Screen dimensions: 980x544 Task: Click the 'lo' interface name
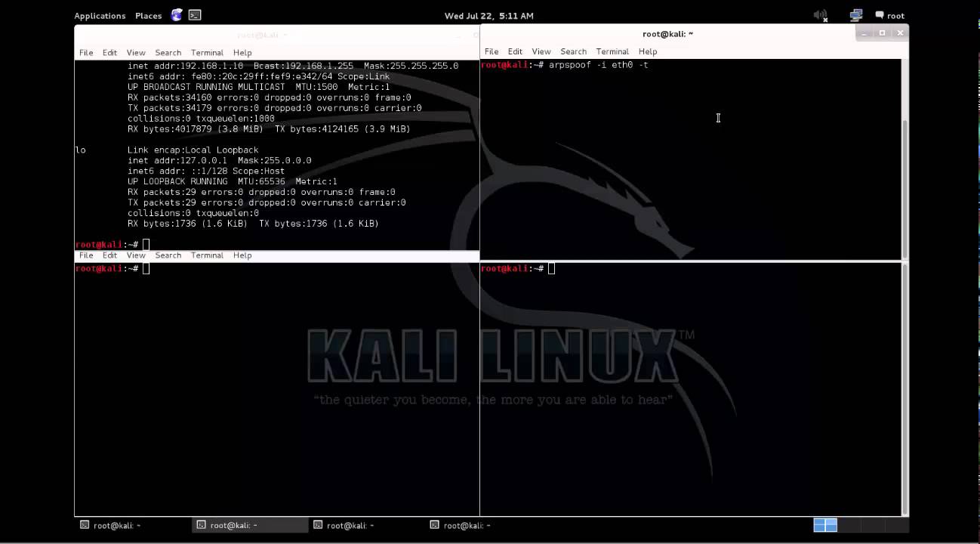(80, 150)
